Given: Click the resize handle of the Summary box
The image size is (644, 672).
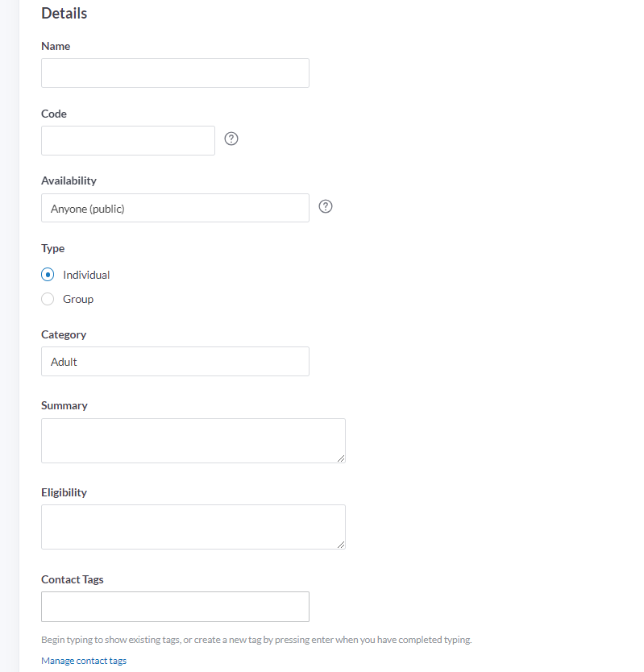Looking at the screenshot, I should [342, 459].
